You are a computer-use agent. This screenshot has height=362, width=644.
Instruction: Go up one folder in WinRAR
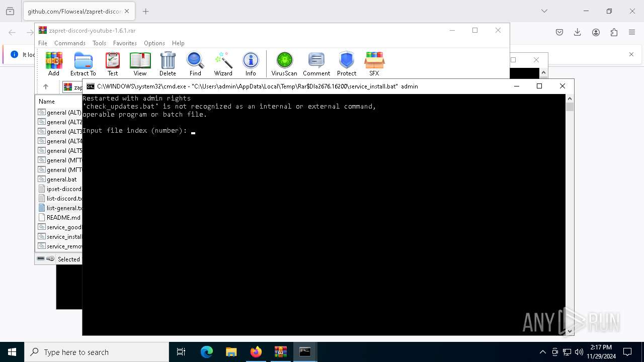tap(46, 87)
